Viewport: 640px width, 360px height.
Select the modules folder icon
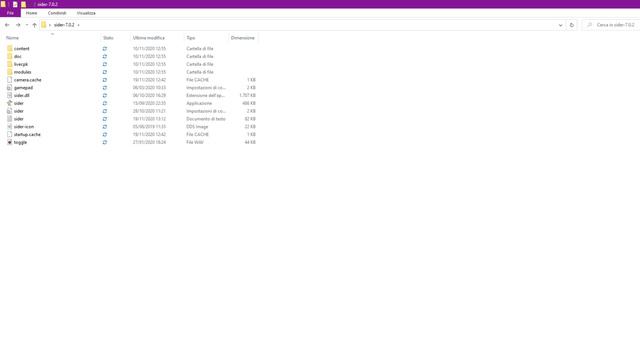[x=10, y=72]
